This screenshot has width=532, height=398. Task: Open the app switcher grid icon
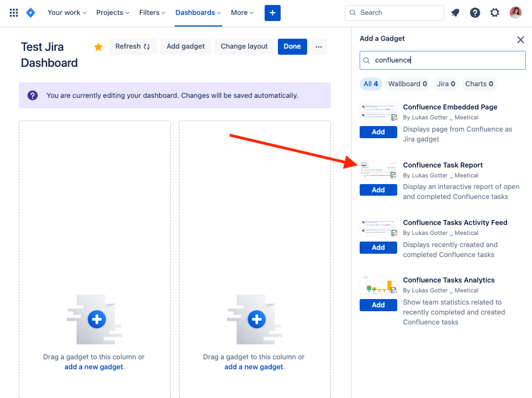pyautogui.click(x=14, y=13)
